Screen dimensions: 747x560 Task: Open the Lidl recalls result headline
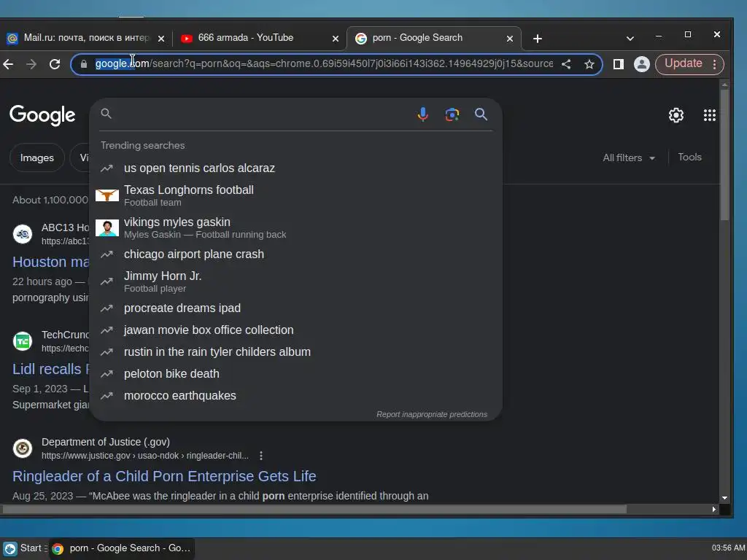click(50, 369)
